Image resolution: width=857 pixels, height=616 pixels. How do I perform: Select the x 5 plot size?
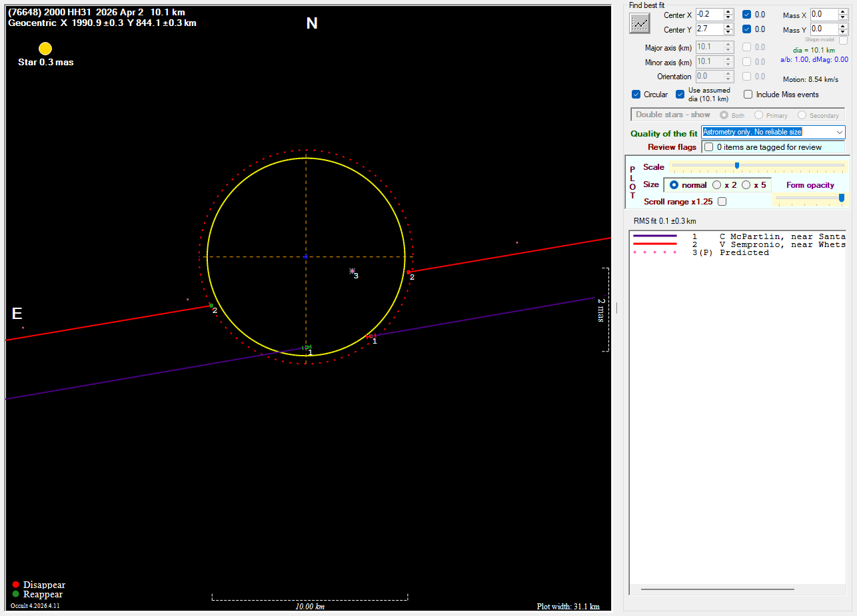(x=746, y=185)
